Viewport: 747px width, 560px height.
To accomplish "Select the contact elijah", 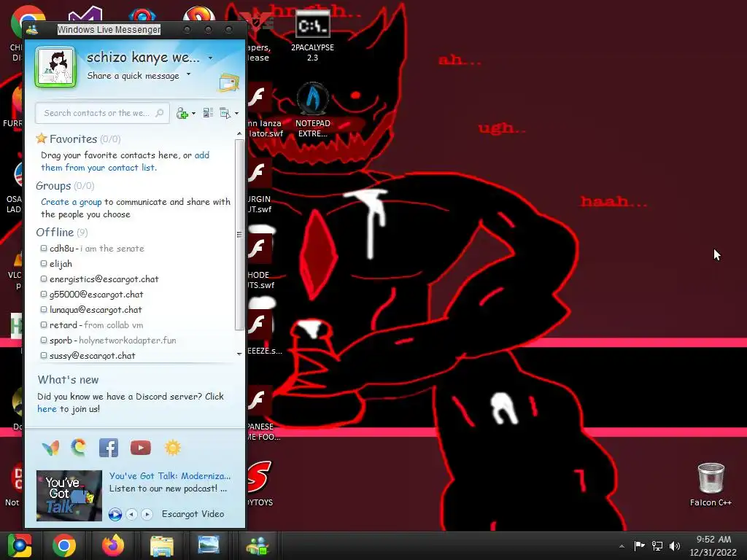I will click(x=61, y=264).
